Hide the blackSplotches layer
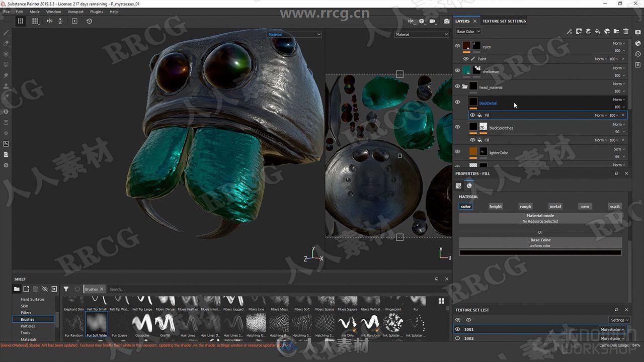This screenshot has width=644, height=362. point(457,127)
